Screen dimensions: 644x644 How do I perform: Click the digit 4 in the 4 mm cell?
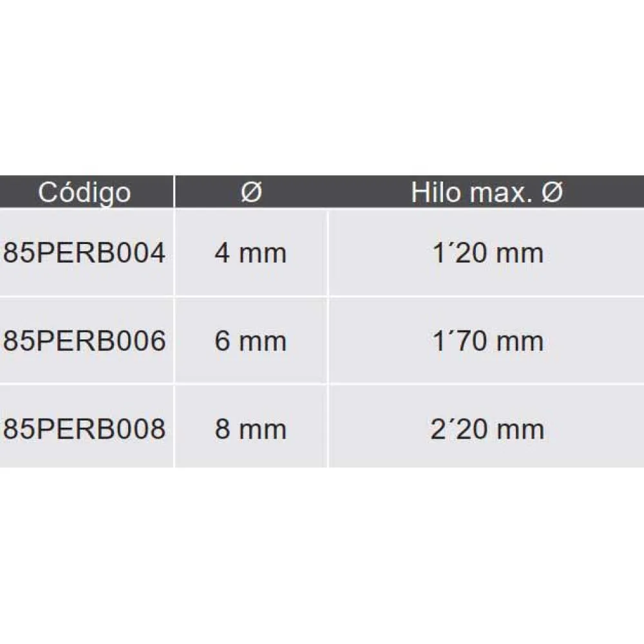[222, 253]
